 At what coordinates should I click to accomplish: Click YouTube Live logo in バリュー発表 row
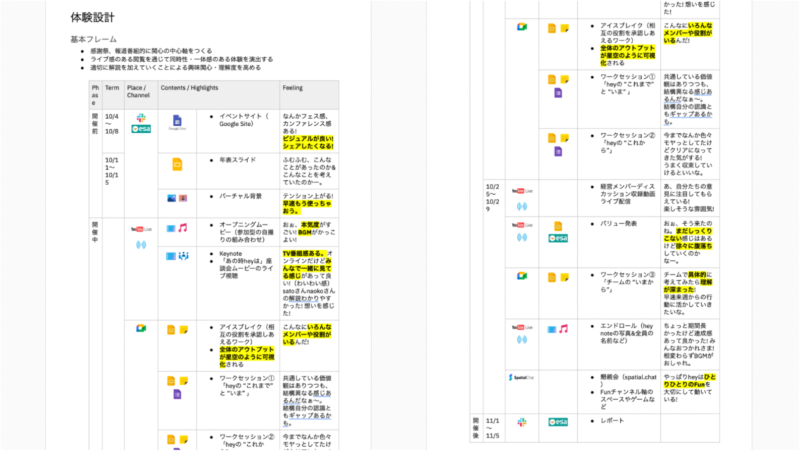[x=522, y=225]
